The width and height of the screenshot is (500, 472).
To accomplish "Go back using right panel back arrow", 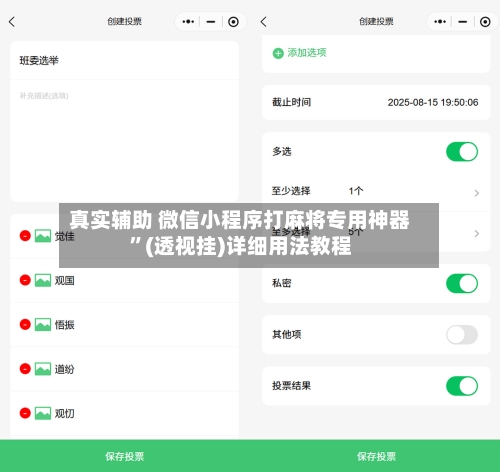I will coord(264,22).
